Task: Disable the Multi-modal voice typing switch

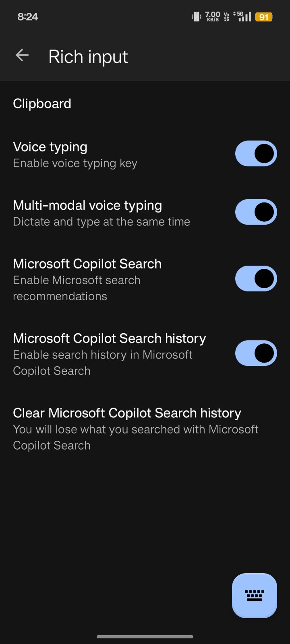Action: [256, 212]
